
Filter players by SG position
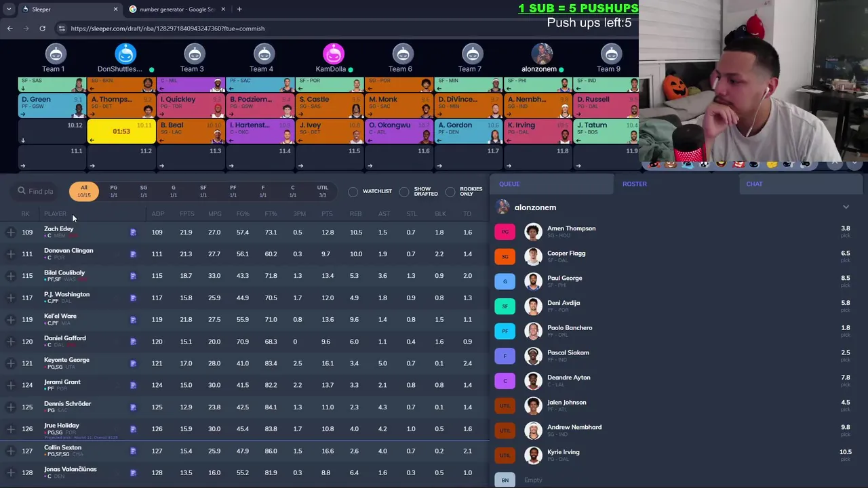[144, 191]
